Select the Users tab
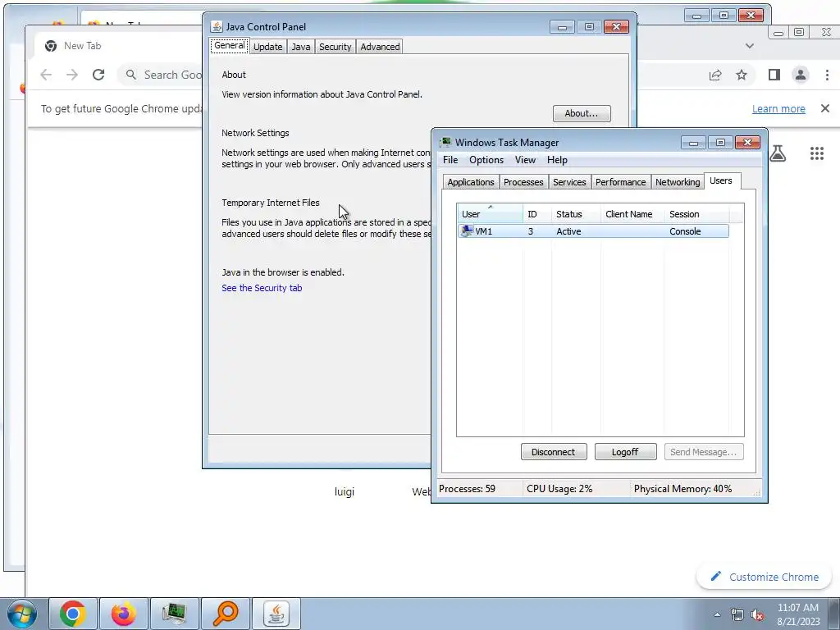Viewport: 840px width, 630px height. [x=721, y=181]
